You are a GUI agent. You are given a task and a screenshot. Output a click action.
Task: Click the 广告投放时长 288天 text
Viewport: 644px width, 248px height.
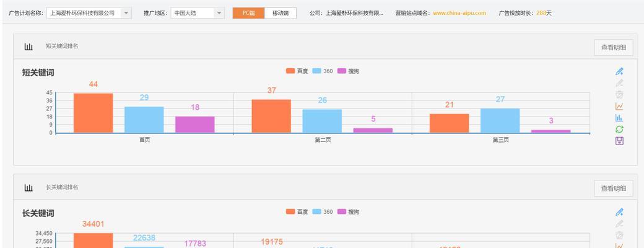525,13
